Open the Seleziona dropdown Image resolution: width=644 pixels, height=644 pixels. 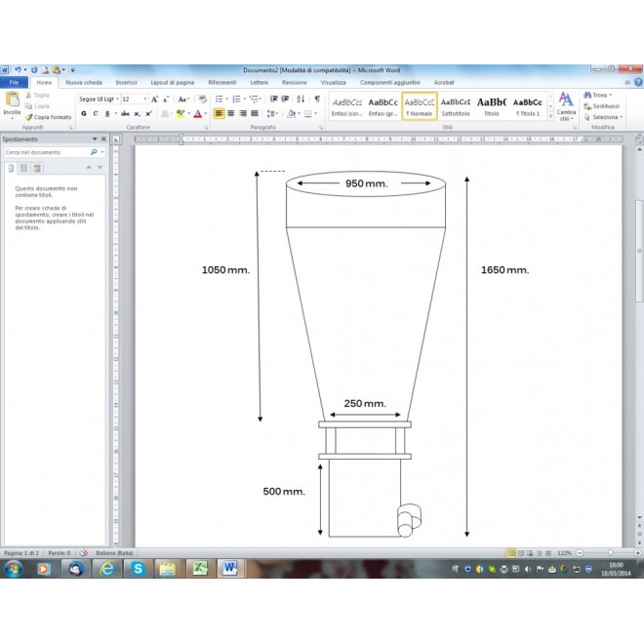[x=603, y=117]
